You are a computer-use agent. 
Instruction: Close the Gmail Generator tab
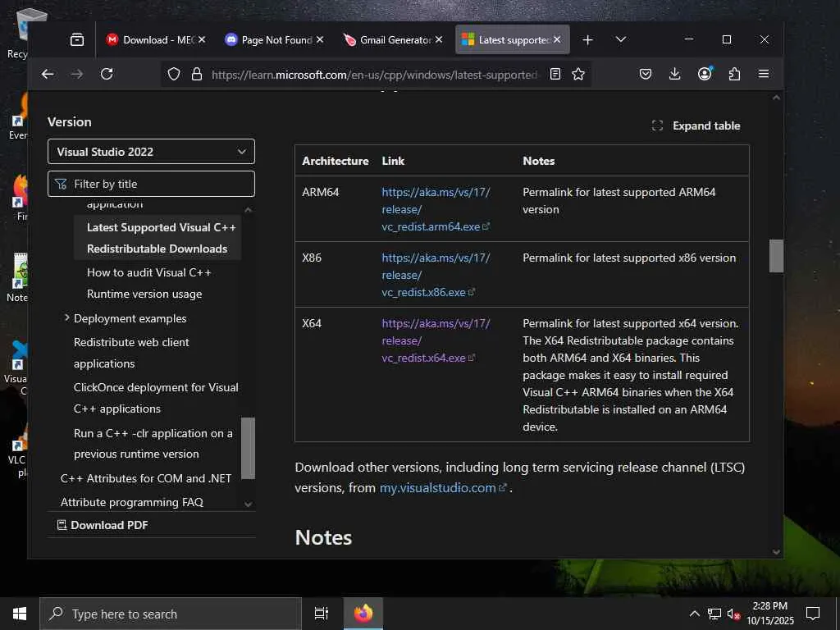coord(439,39)
